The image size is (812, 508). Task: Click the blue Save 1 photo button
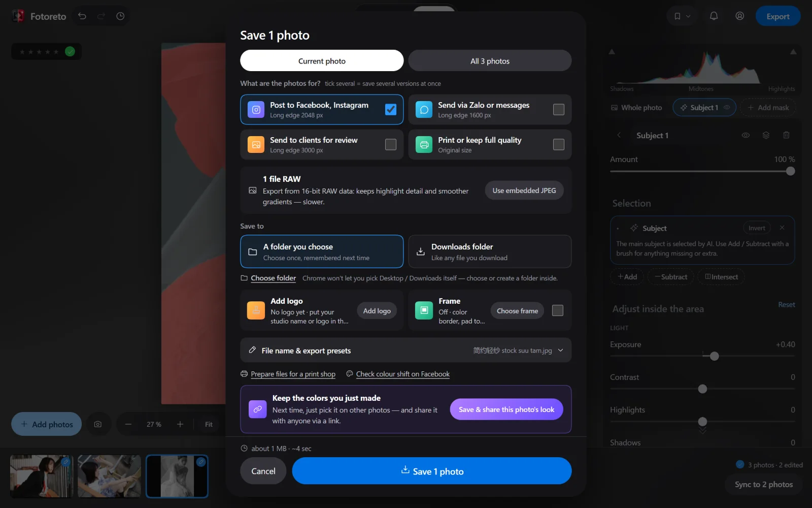pyautogui.click(x=432, y=471)
